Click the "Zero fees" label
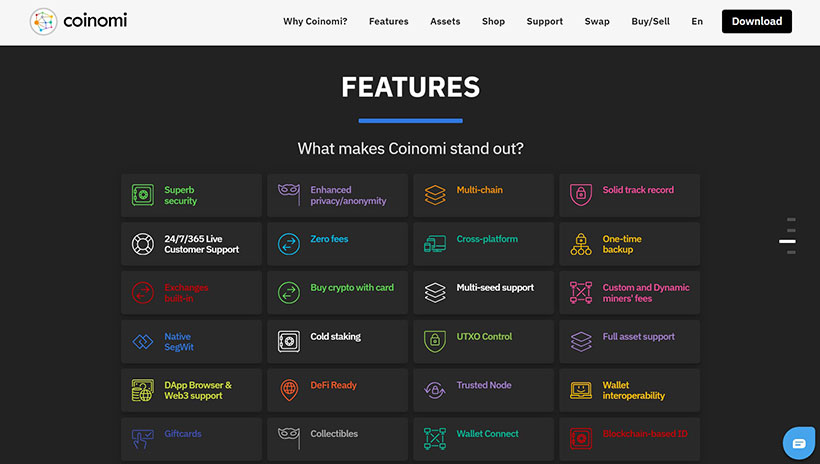 (x=329, y=239)
